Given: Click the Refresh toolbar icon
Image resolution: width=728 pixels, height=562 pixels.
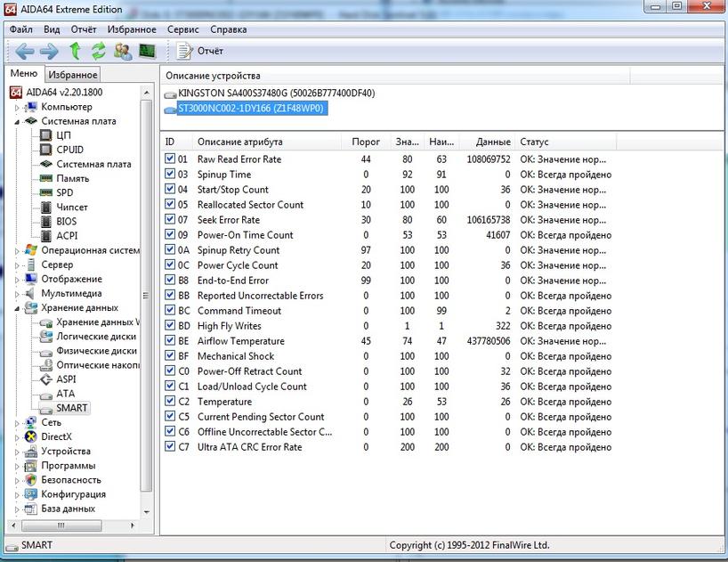Looking at the screenshot, I should 99,51.
